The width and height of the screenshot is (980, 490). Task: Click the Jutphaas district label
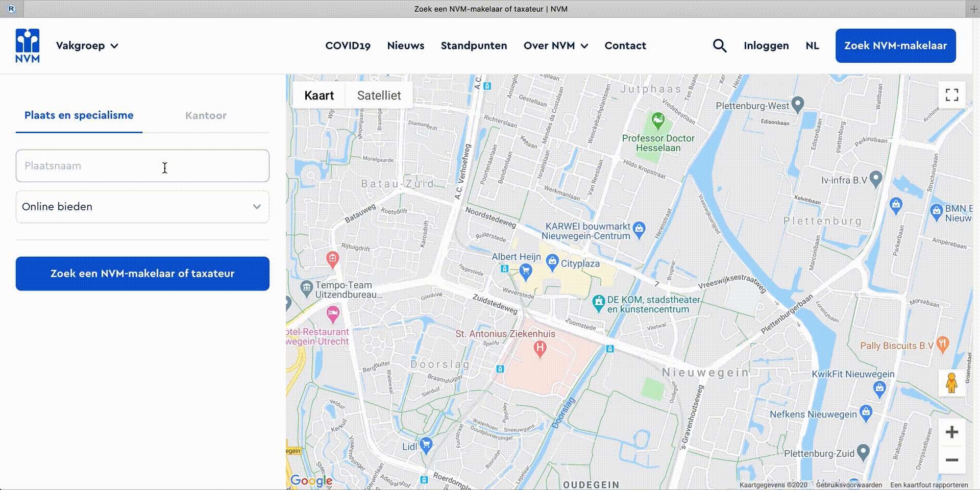click(651, 89)
